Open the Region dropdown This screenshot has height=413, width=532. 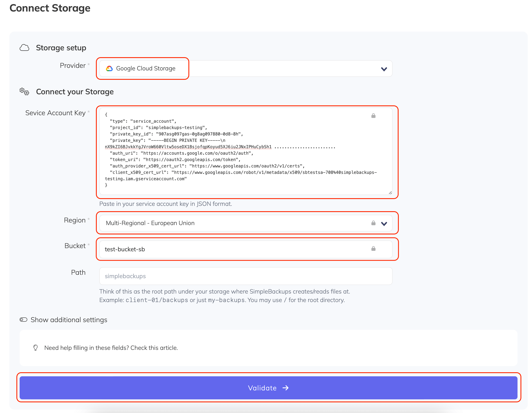pyautogui.click(x=384, y=223)
